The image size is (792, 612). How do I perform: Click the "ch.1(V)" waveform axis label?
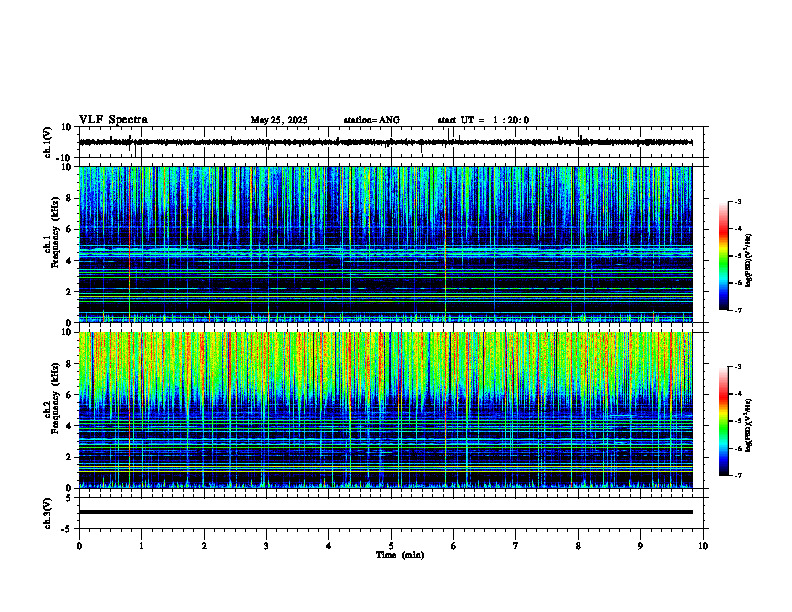click(47, 142)
